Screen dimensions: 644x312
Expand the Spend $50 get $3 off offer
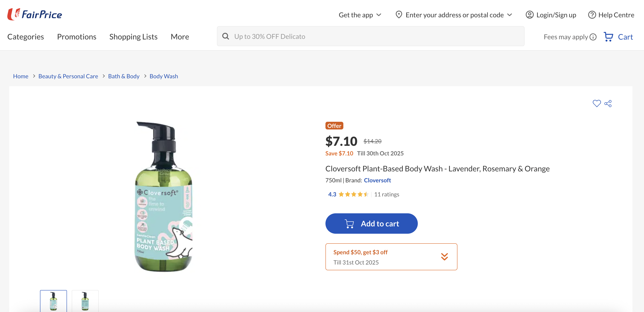(x=445, y=256)
